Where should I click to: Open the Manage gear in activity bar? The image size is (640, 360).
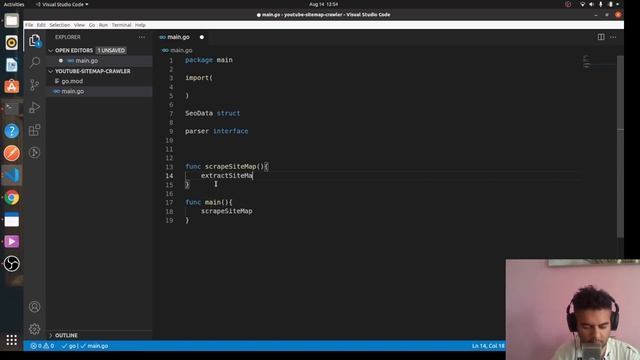35,329
